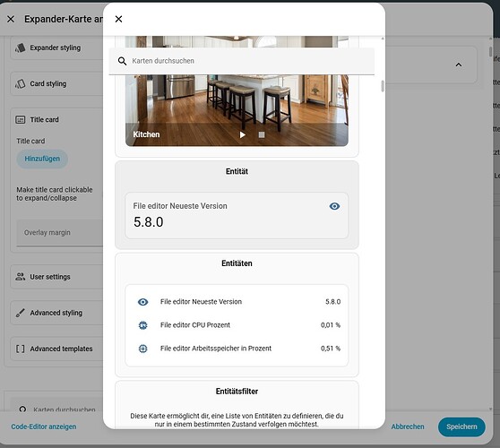Click the Karten durchsuchen search field in dialog
The width and height of the screenshot is (500, 448).
click(241, 61)
